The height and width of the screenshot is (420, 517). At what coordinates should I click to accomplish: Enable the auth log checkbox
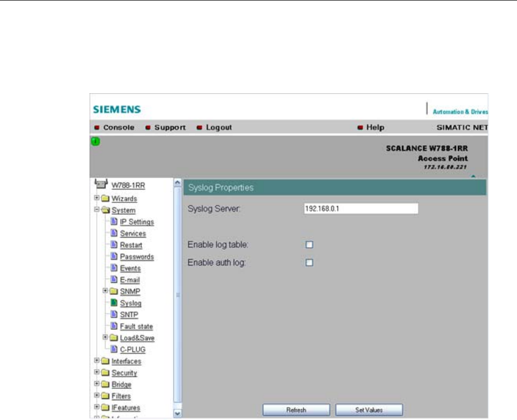(309, 263)
